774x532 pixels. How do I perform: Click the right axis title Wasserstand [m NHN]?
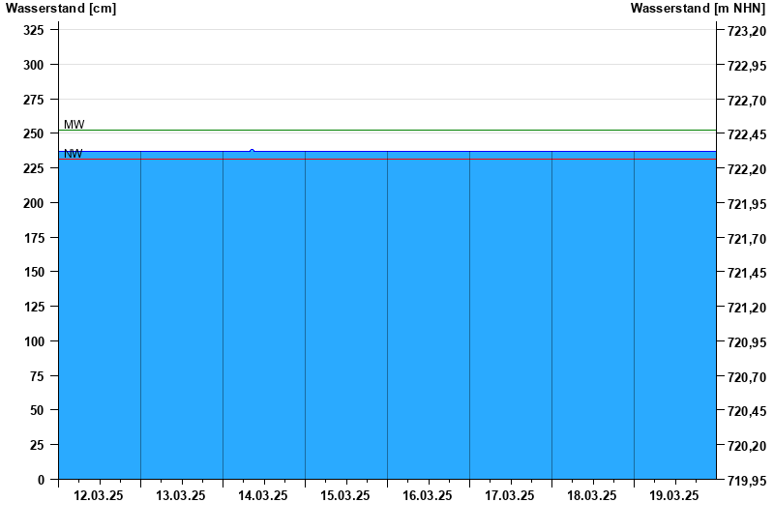(698, 9)
